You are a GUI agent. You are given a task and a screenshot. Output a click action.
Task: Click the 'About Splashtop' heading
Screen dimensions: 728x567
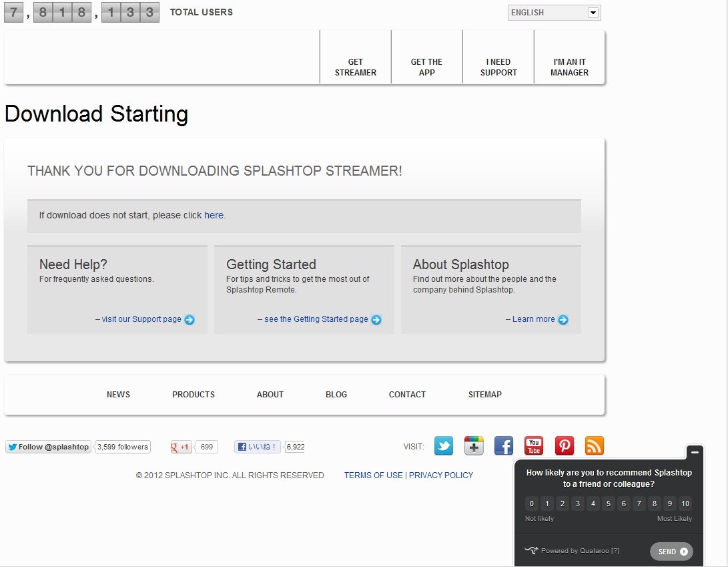(x=461, y=264)
